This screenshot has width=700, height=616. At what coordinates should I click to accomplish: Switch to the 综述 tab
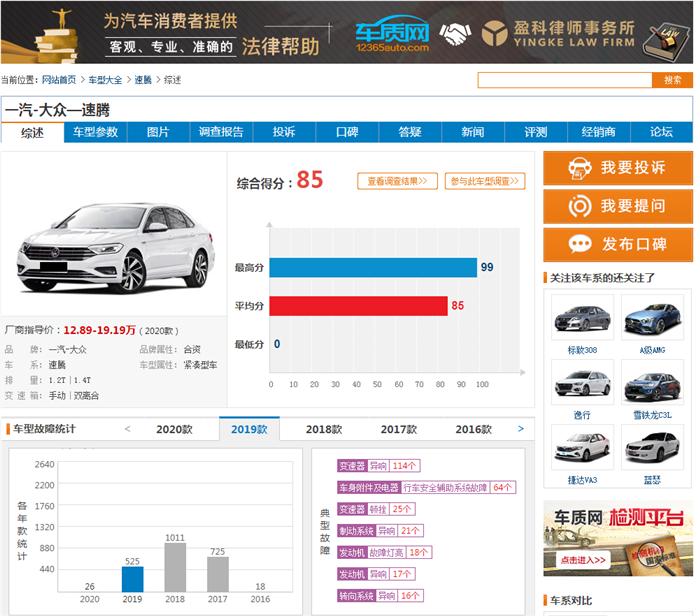(x=33, y=133)
